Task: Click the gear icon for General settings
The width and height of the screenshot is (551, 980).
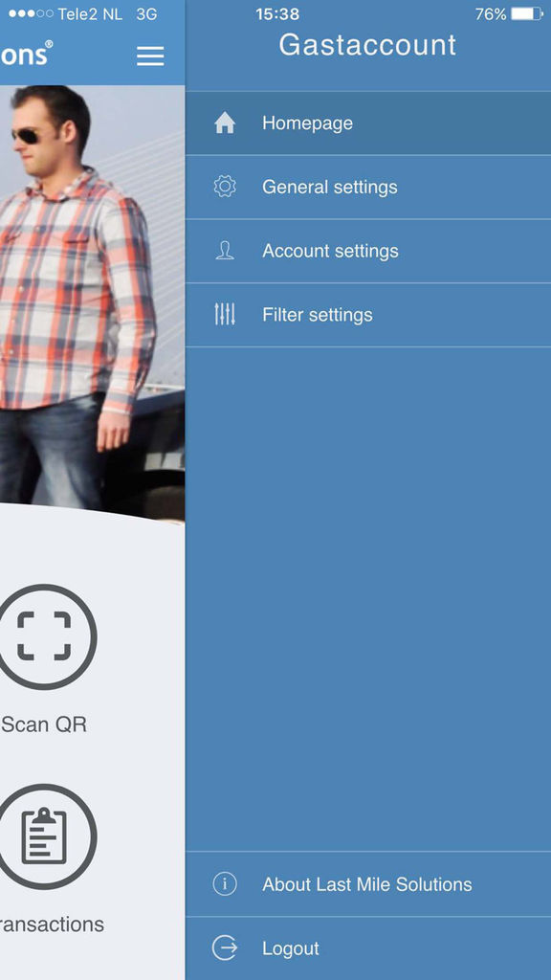Action: pos(225,187)
